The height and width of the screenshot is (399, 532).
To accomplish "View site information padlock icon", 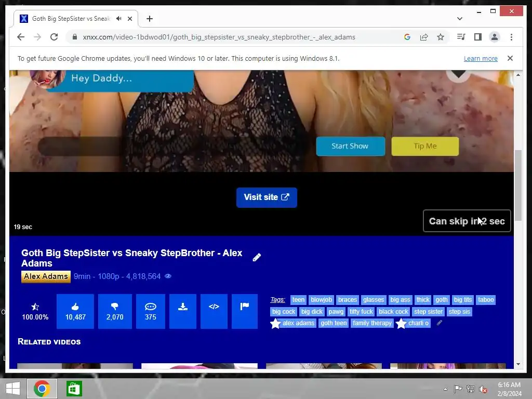I will 75,37.
